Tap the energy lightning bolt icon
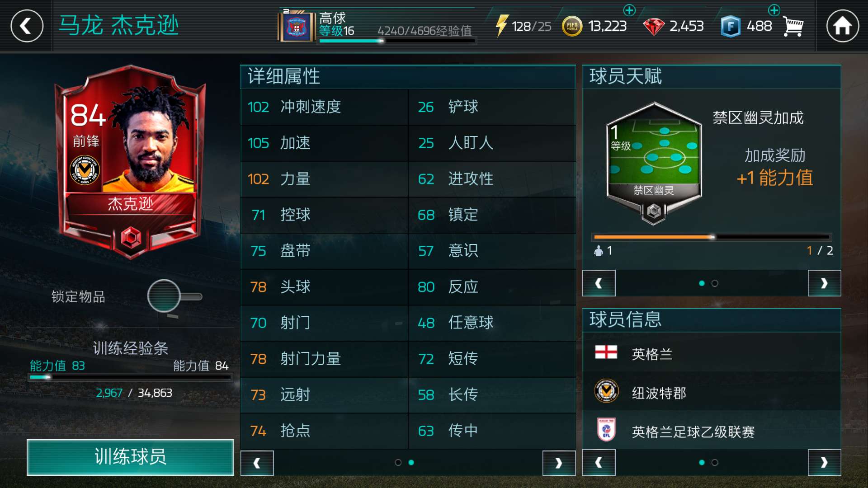The width and height of the screenshot is (868, 488). 501,26
